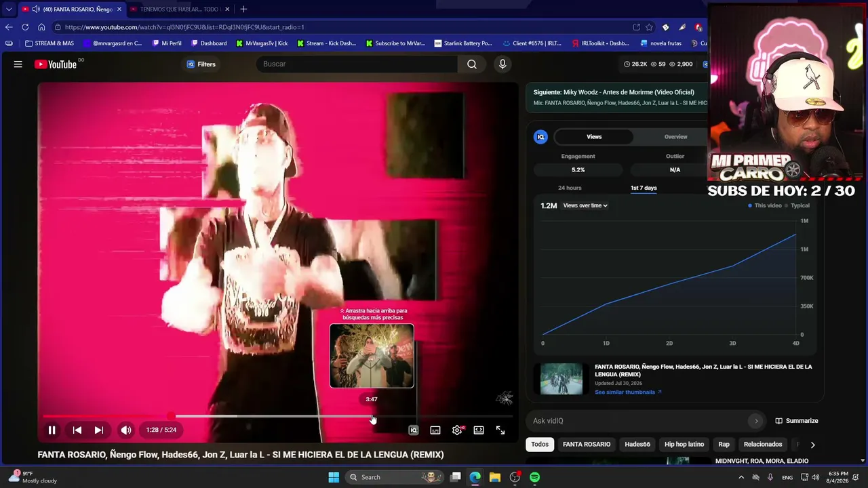The height and width of the screenshot is (488, 868).
Task: Click the Siguiente Miky Woodz up-next title
Action: tap(614, 92)
